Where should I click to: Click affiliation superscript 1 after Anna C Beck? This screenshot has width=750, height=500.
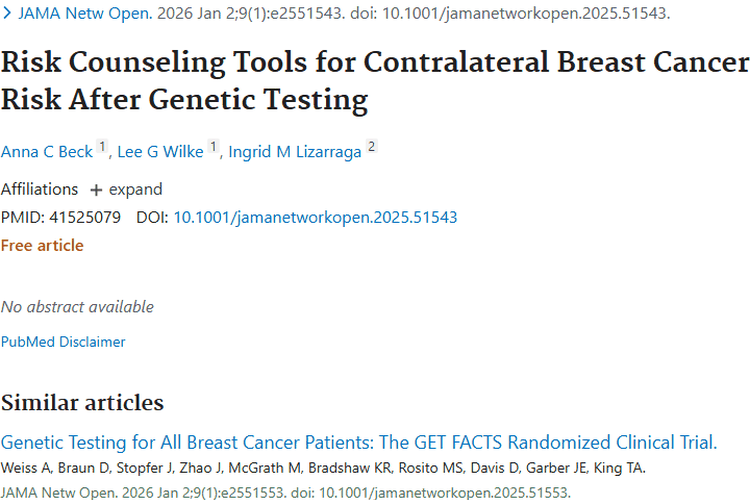[x=101, y=148]
